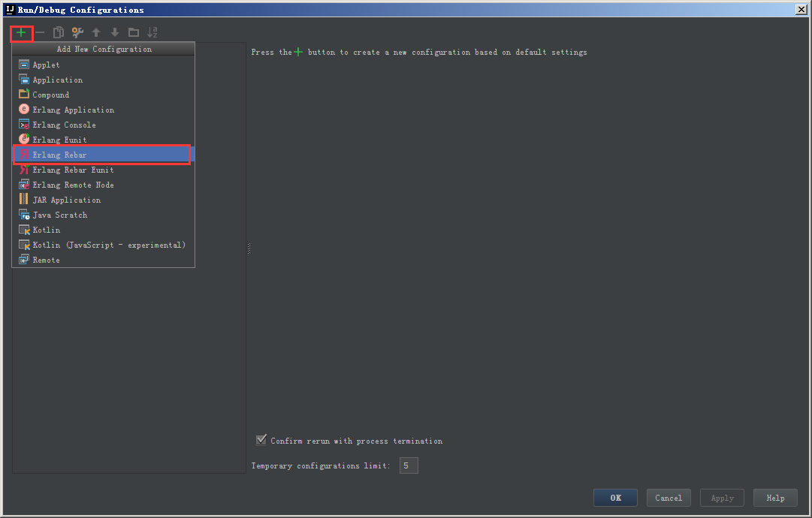This screenshot has height=518, width=812.
Task: Edit the temporary configurations limit field
Action: (x=408, y=465)
